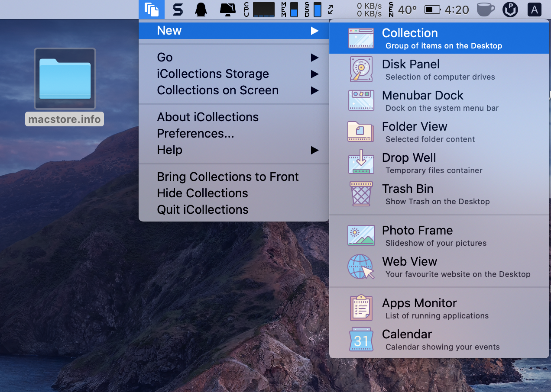Open the Help menu item

(x=234, y=150)
